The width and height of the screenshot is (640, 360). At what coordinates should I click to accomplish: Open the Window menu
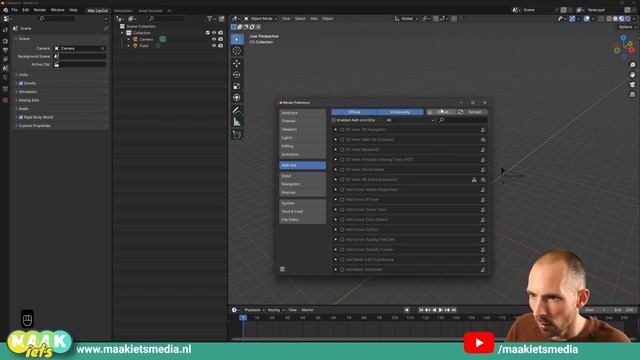(x=58, y=10)
